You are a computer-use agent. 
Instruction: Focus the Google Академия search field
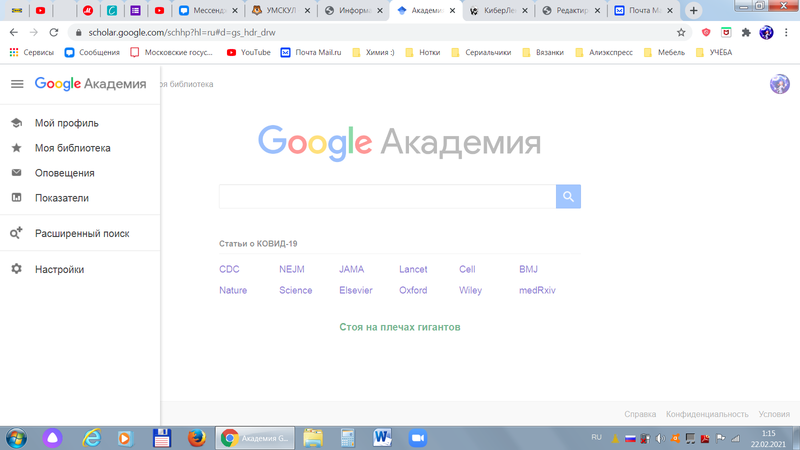387,196
